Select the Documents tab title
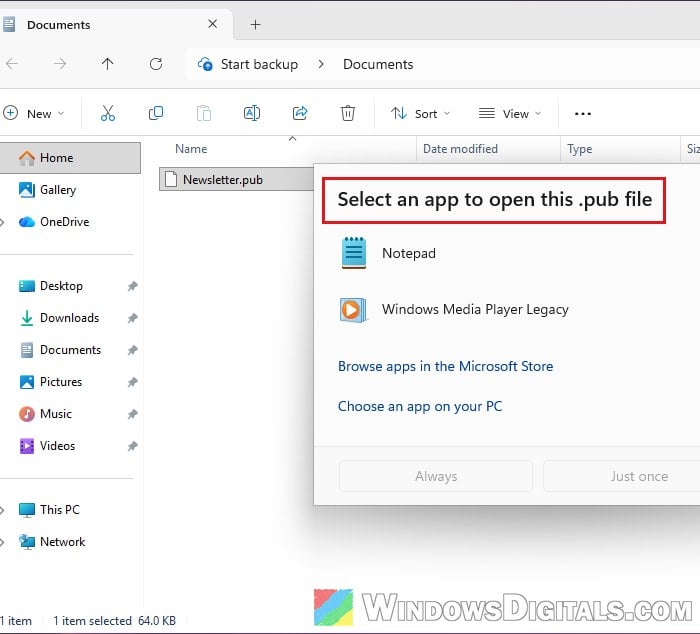 click(58, 25)
